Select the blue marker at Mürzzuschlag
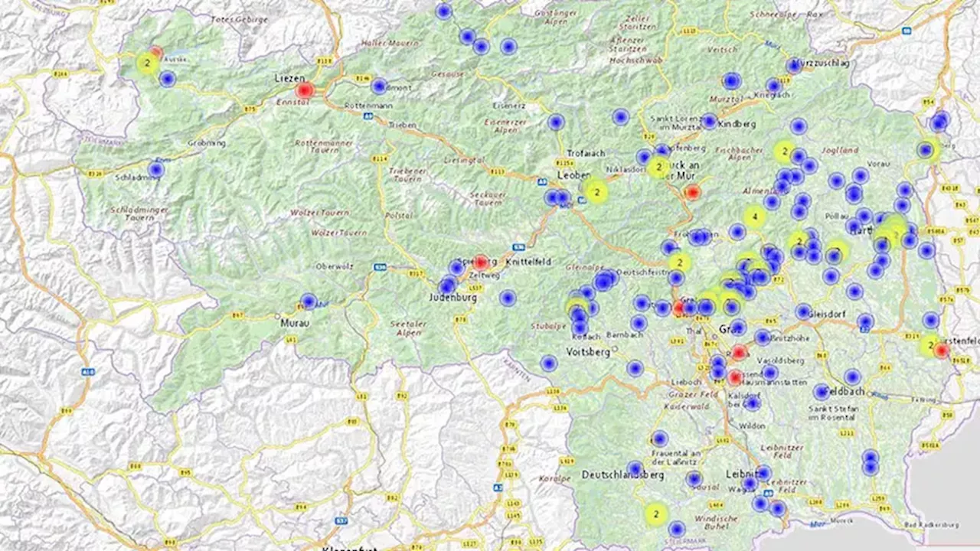Screen dimensions: 980x551 coord(794,66)
